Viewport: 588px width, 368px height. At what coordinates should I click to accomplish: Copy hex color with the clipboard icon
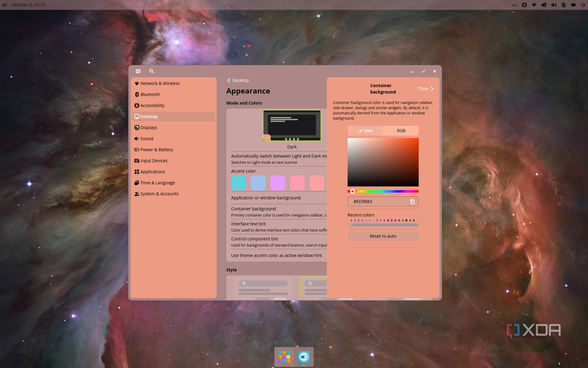pos(412,201)
